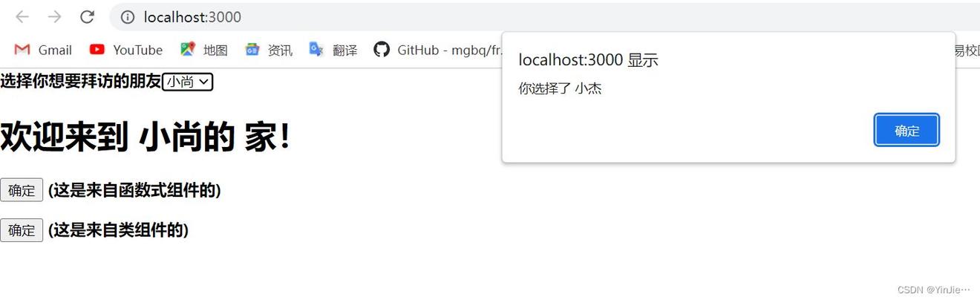Viewport: 980px width, 300px height.
Task: Click the browser back arrow
Action: click(x=22, y=16)
